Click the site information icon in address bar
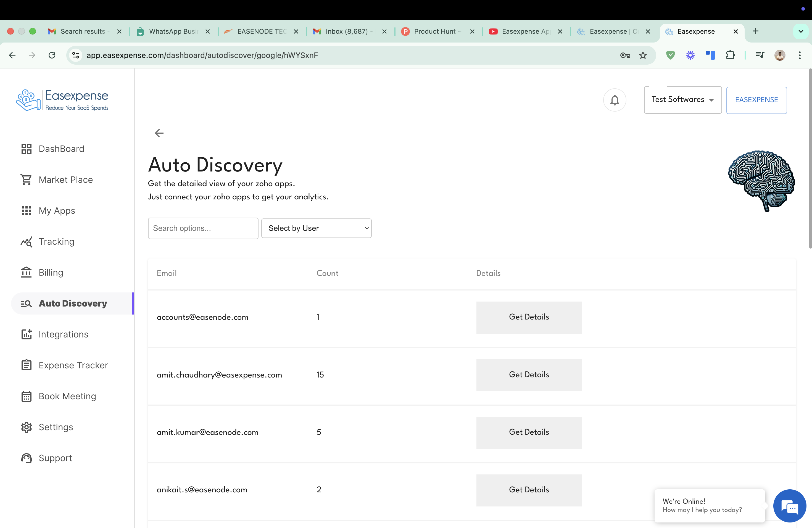 (x=76, y=55)
